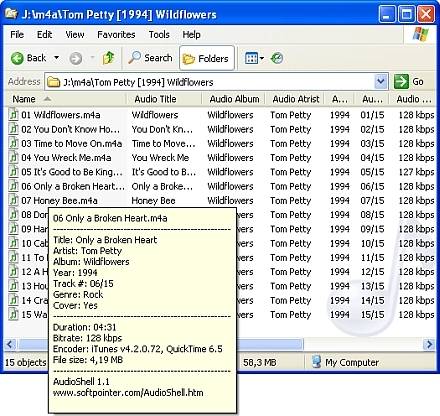Click the Go button
The width and height of the screenshot is (440, 416).
coord(409,82)
